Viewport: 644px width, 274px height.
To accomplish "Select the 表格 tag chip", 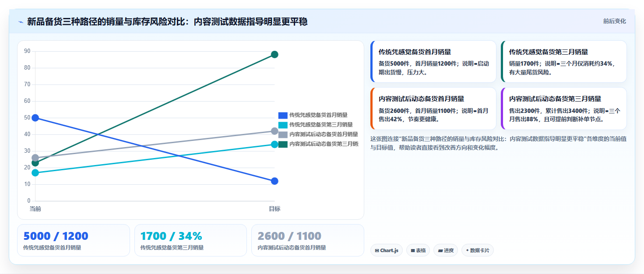I will 418,250.
